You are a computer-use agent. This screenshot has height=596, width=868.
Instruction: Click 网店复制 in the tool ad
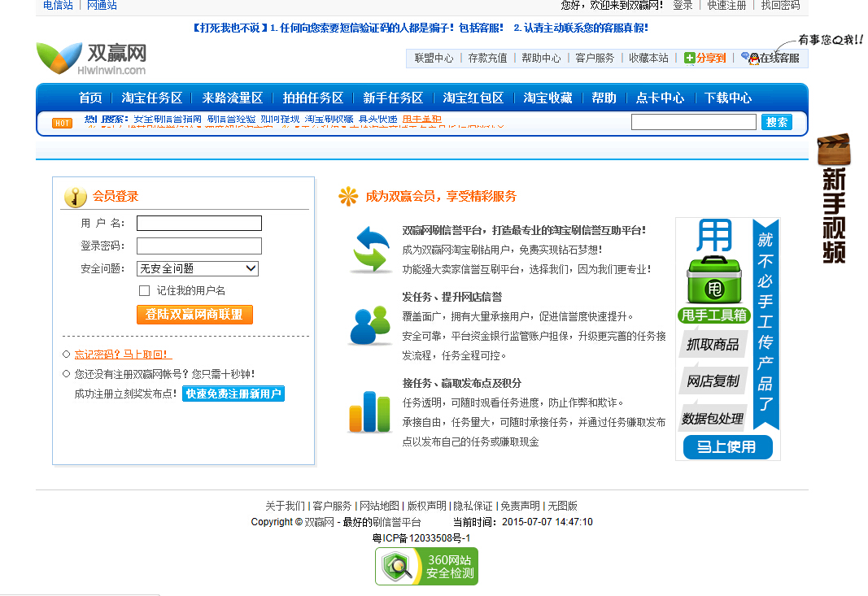click(x=713, y=381)
